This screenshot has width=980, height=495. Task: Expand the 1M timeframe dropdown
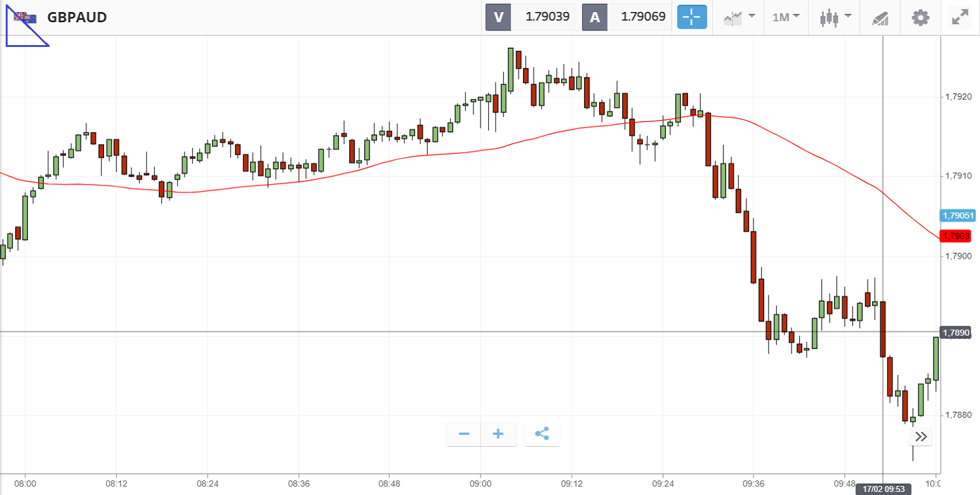click(x=786, y=17)
